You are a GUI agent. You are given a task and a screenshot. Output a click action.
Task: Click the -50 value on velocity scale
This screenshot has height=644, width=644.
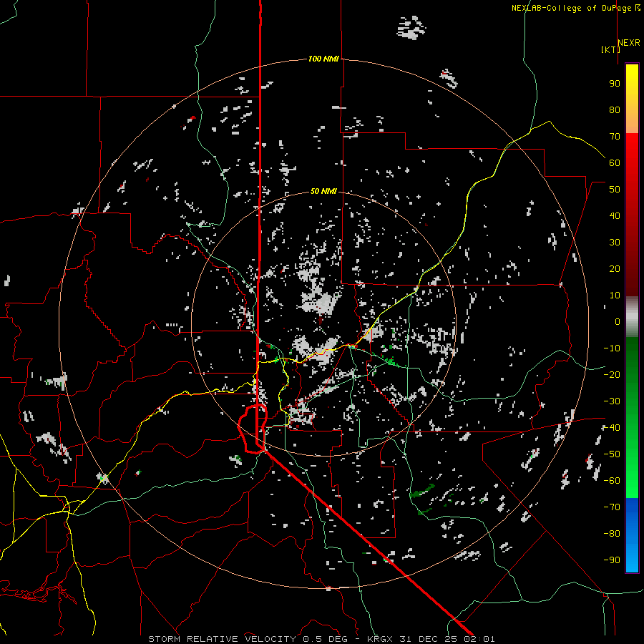[612, 454]
